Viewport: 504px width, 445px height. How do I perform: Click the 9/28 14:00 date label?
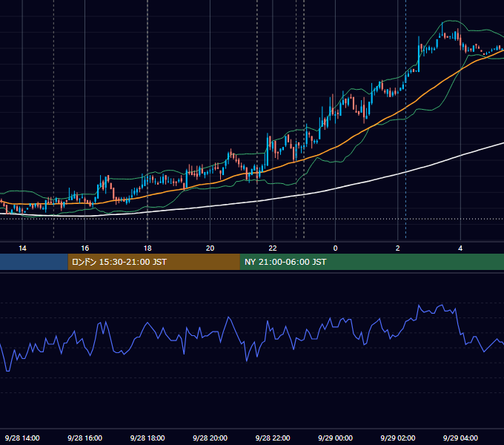click(x=22, y=438)
